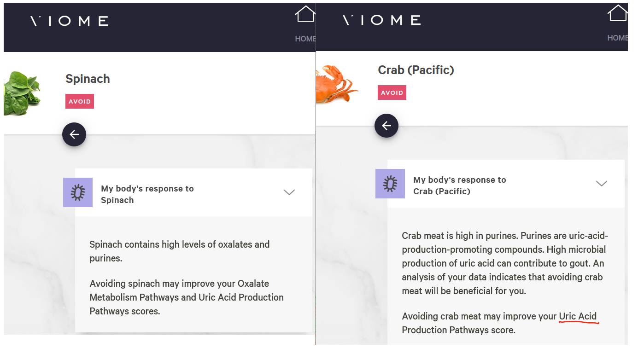Click the Spinach title heading
The image size is (644, 354).
pos(88,79)
